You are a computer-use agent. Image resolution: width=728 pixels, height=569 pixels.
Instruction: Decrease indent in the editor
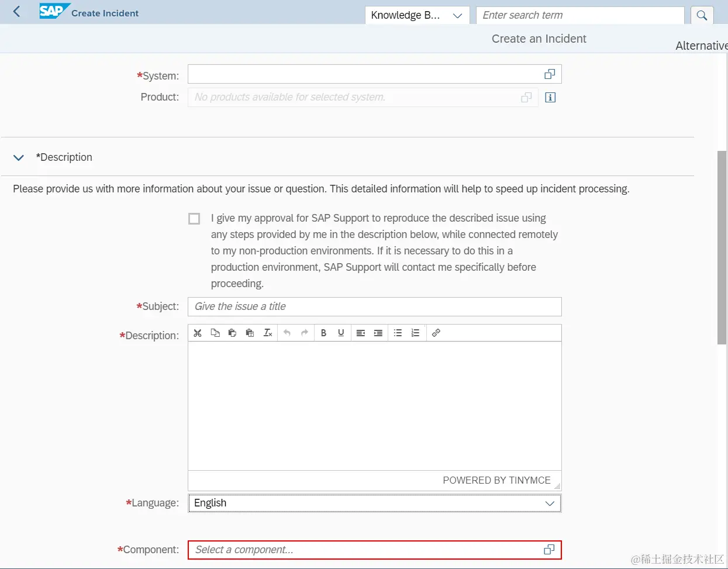[361, 333]
